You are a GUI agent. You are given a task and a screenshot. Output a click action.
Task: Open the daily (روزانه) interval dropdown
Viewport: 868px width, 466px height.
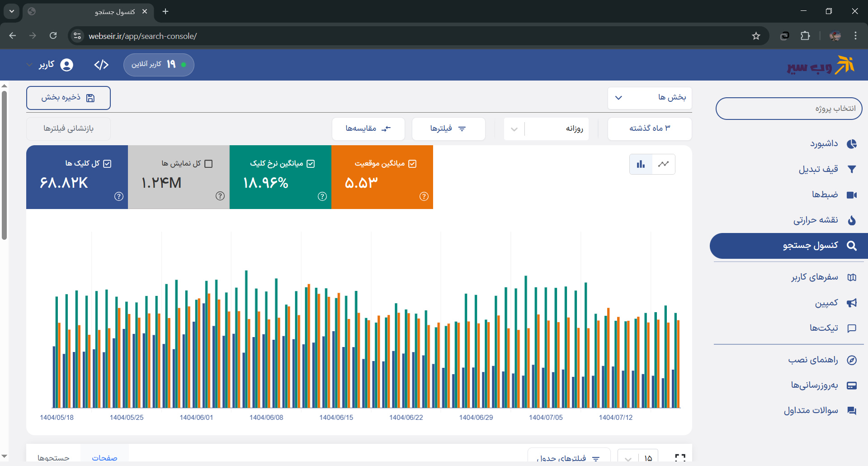click(546, 129)
